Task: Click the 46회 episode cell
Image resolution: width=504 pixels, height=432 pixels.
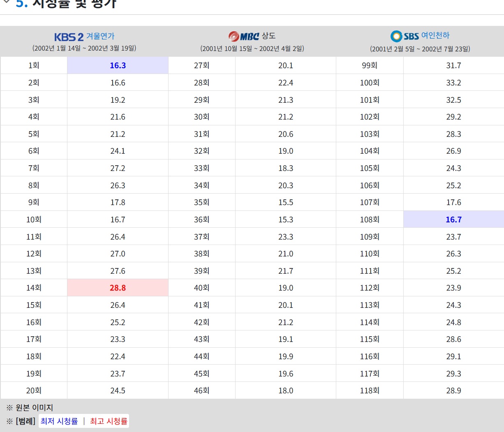Action: [201, 390]
